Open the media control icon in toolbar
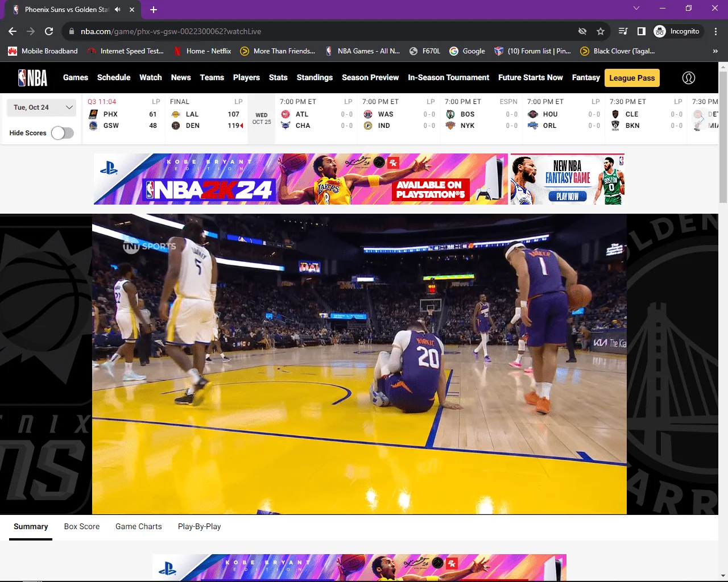 pyautogui.click(x=623, y=31)
